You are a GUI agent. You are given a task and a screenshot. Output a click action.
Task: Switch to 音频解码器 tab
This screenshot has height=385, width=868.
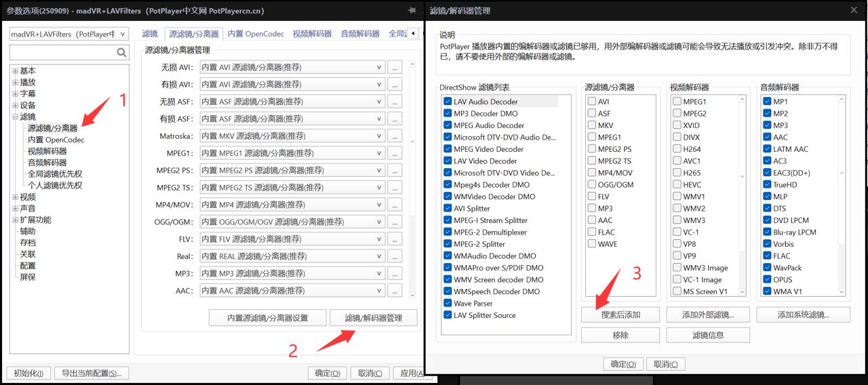360,34
